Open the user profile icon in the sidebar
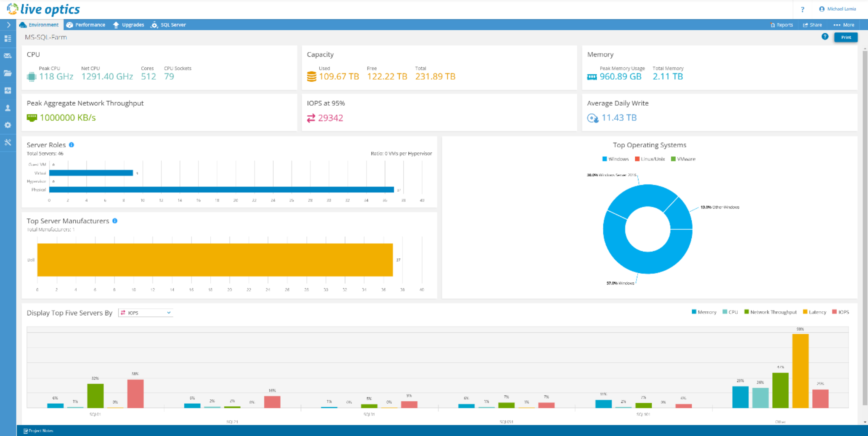This screenshot has width=868, height=436. (x=8, y=108)
